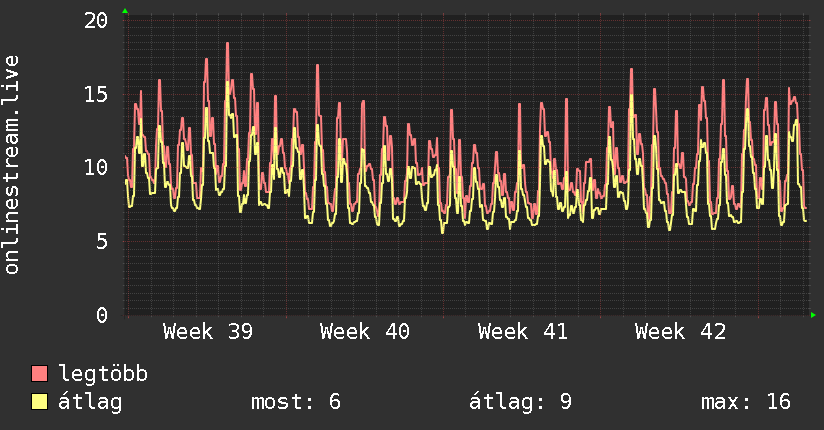Click the y-axis value 20
This screenshot has width=824, height=430.
pos(96,21)
